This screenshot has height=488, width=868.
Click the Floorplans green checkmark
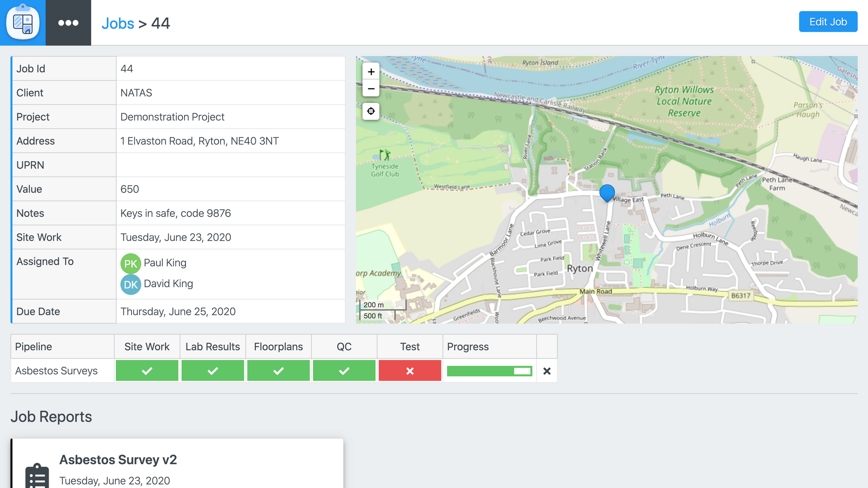click(x=278, y=370)
